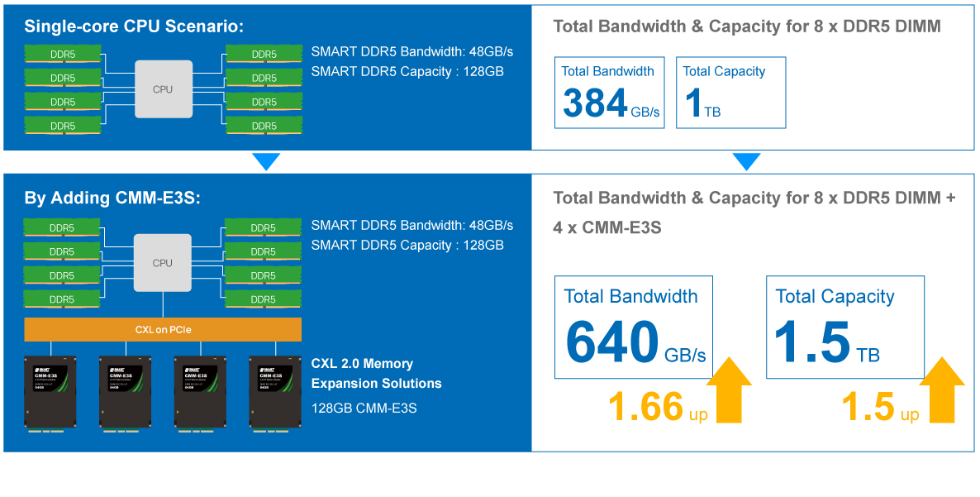Click the orange up arrow beside "1.5 up"
Image resolution: width=980 pixels, height=497 pixels.
942,389
